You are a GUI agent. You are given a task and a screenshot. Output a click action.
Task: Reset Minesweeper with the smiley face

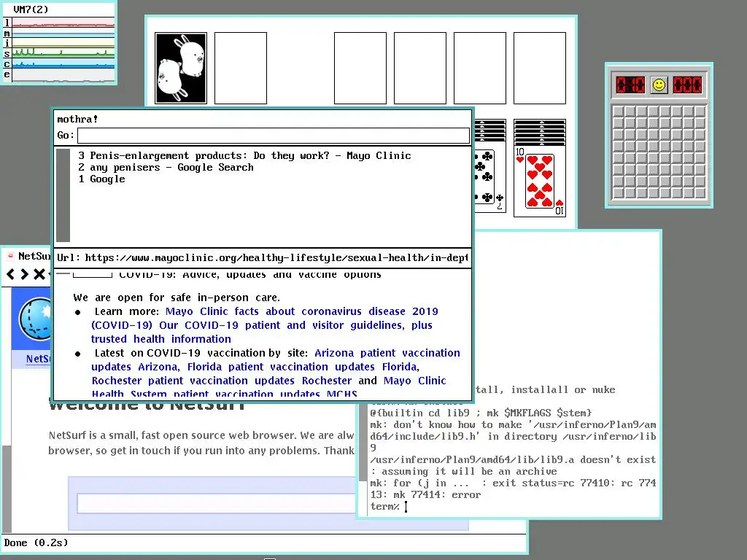click(659, 85)
